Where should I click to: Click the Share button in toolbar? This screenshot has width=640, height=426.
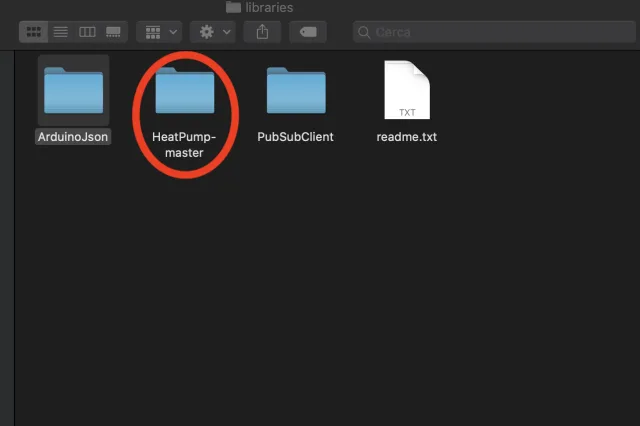(x=262, y=32)
